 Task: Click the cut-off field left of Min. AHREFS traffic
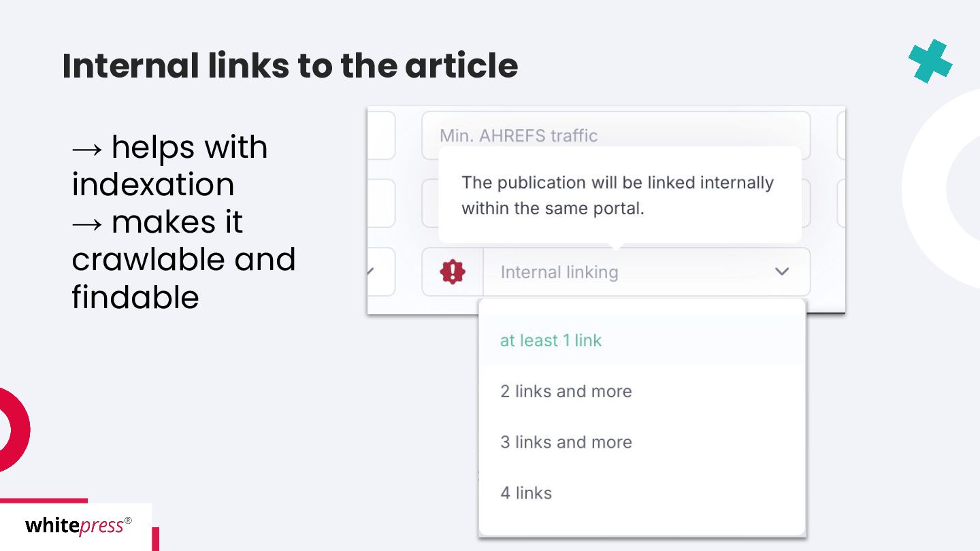(381, 135)
